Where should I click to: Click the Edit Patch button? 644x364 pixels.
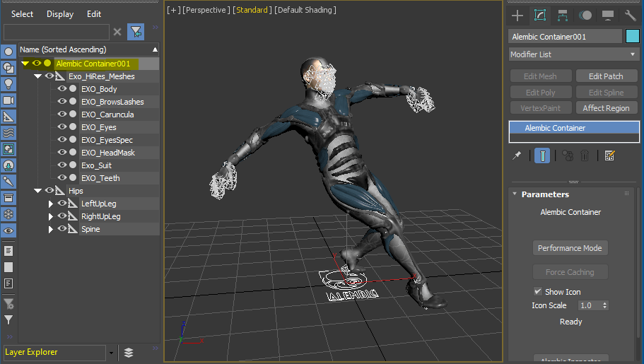pyautogui.click(x=607, y=76)
